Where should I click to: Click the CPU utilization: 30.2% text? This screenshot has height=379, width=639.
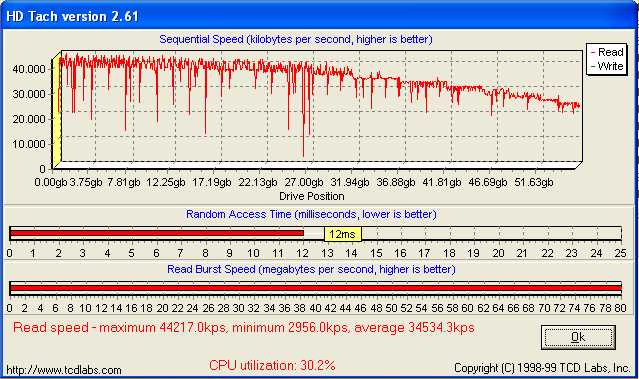point(272,365)
